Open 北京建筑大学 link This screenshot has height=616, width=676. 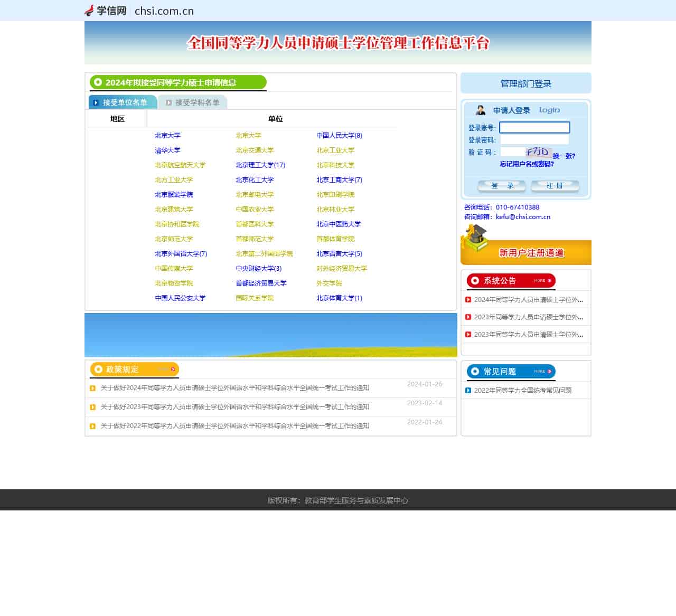pyautogui.click(x=174, y=210)
